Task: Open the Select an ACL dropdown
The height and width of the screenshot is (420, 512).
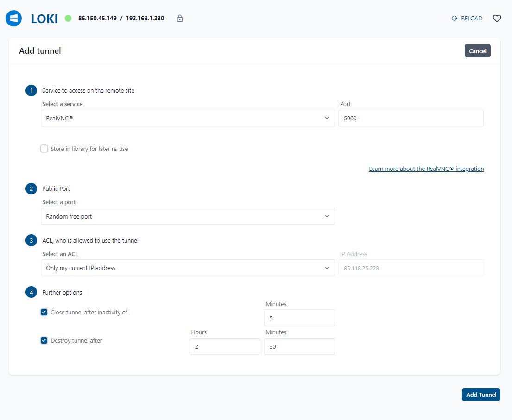Action: coord(188,268)
